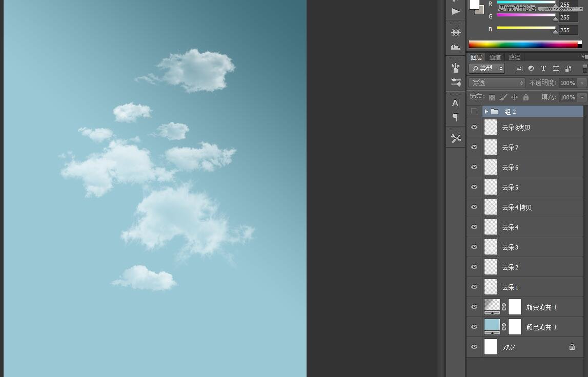The image size is (588, 377).
Task: Hide the 云朵3 layer
Action: [474, 246]
